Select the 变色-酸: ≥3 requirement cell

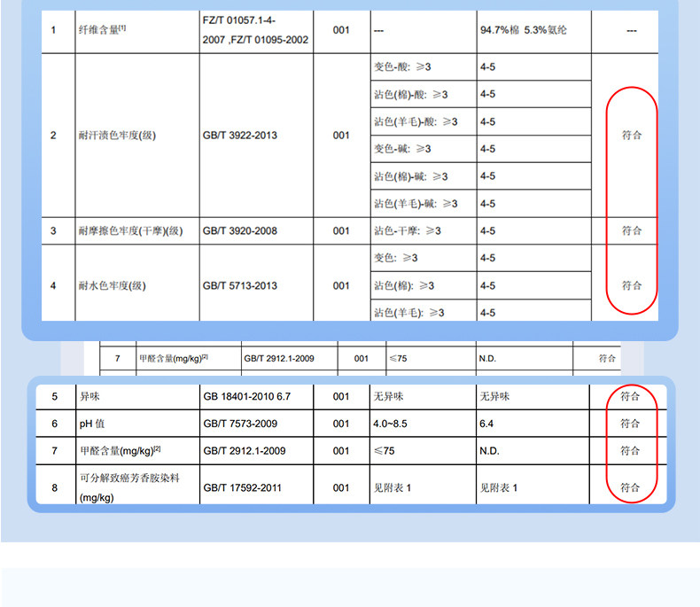point(402,67)
